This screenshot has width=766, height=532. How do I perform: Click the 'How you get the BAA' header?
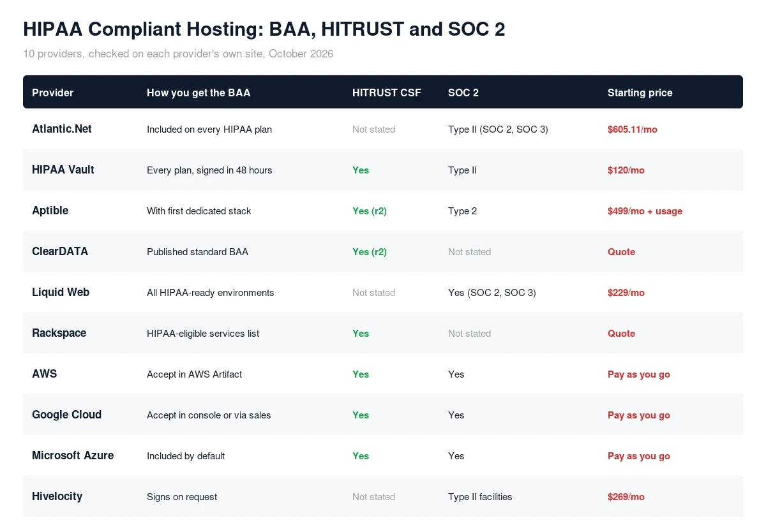(x=199, y=92)
